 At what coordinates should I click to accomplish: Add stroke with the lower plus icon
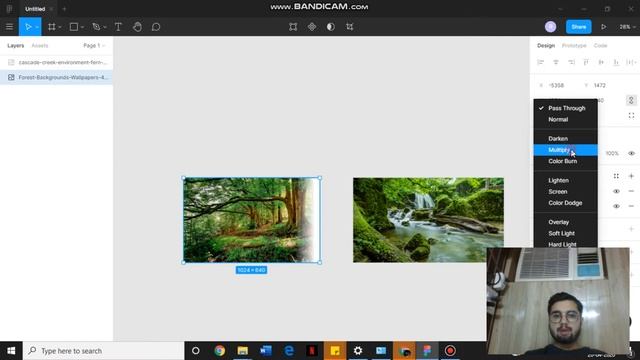tap(631, 229)
